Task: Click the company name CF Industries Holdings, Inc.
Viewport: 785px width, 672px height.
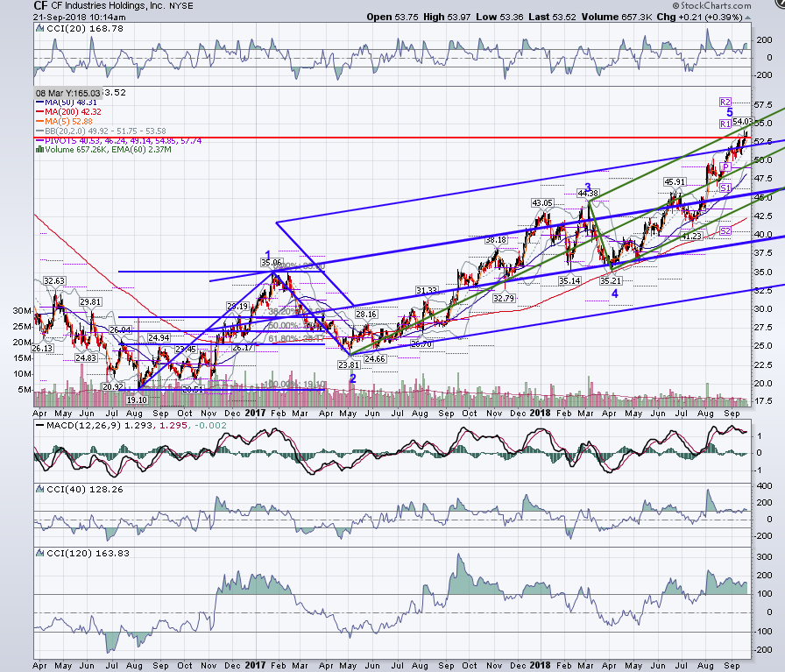Action: [x=109, y=6]
